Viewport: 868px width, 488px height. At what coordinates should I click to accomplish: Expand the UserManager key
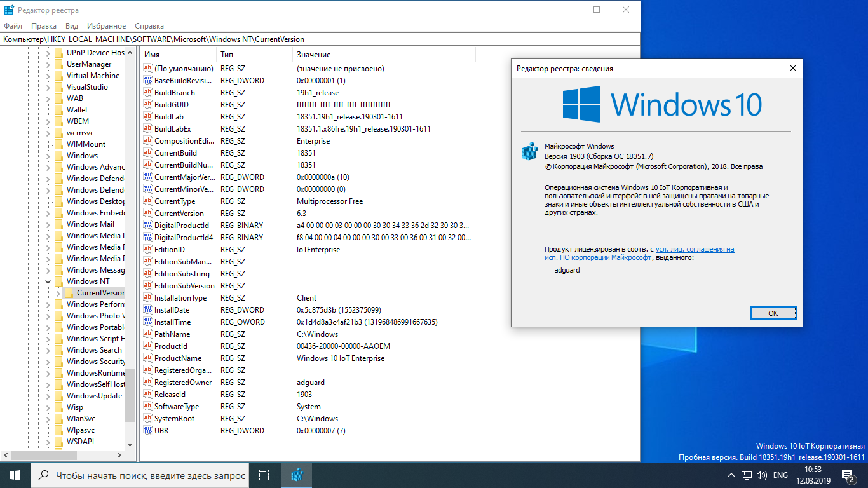(48, 64)
